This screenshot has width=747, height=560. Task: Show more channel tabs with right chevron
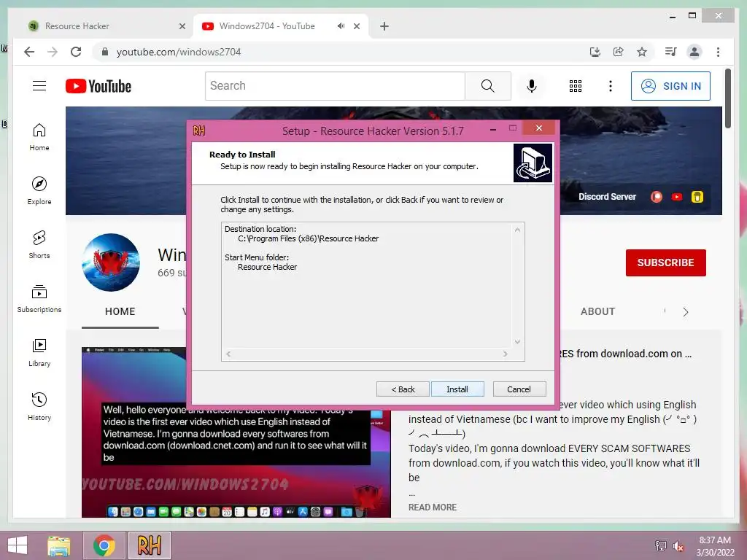coord(685,312)
